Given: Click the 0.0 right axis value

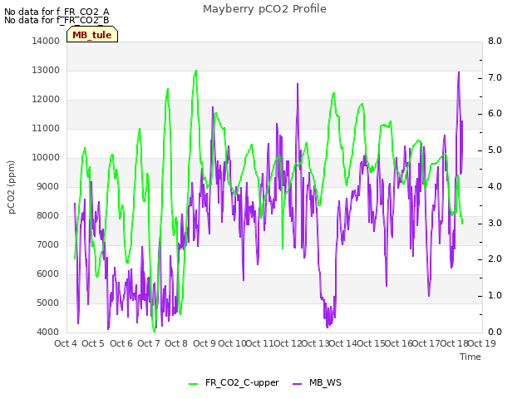Looking at the screenshot, I should (495, 332).
